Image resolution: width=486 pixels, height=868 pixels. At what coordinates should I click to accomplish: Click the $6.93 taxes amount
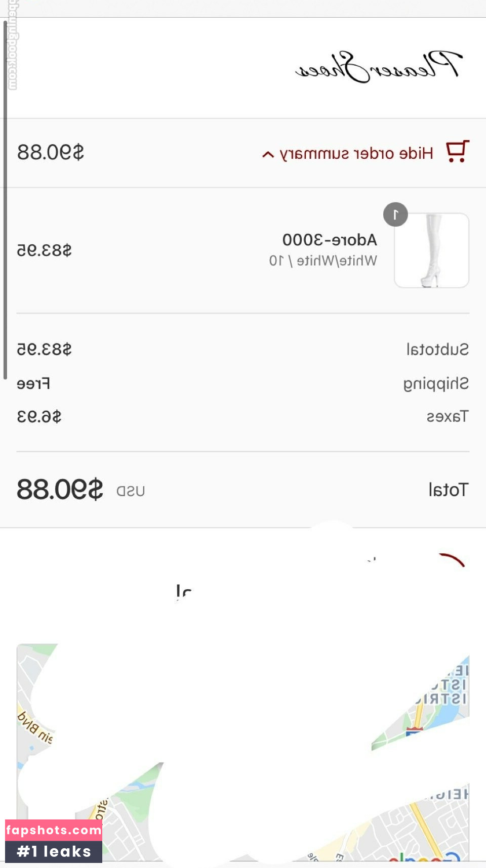click(39, 417)
